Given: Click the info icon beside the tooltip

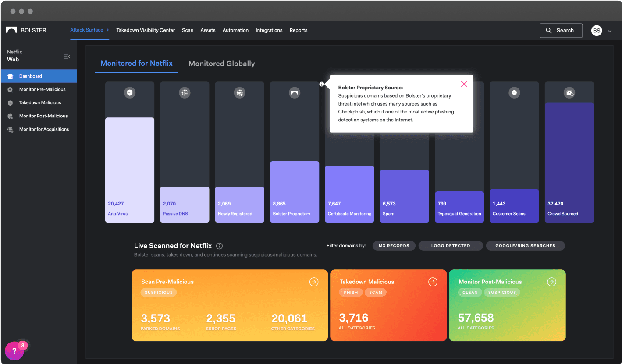Looking at the screenshot, I should coord(322,84).
